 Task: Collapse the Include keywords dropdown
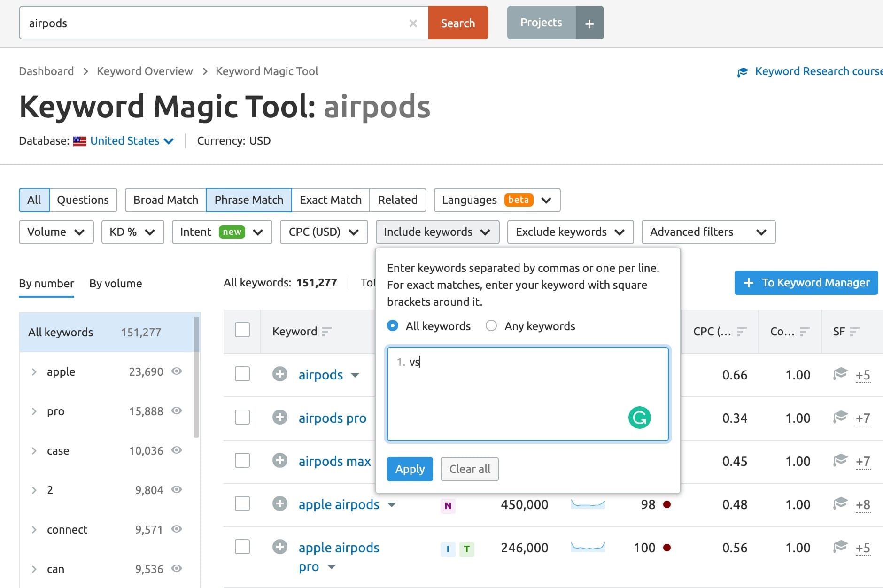tap(438, 232)
